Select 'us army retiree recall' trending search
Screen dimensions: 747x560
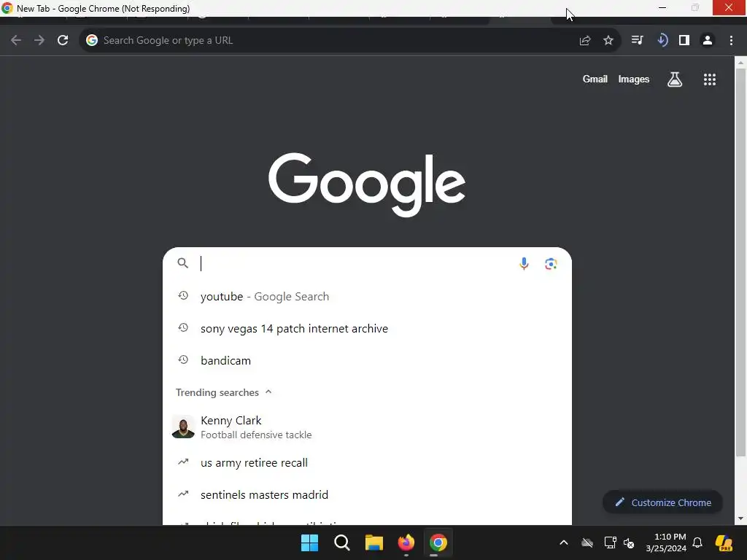tap(367, 462)
